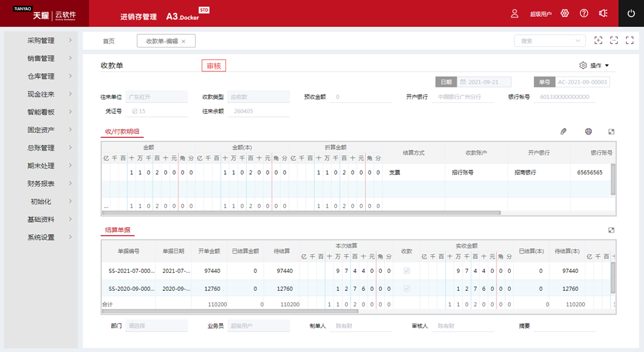This screenshot has width=644, height=352.
Task: Close the 收款单-编辑 tab
Action: pos(184,41)
